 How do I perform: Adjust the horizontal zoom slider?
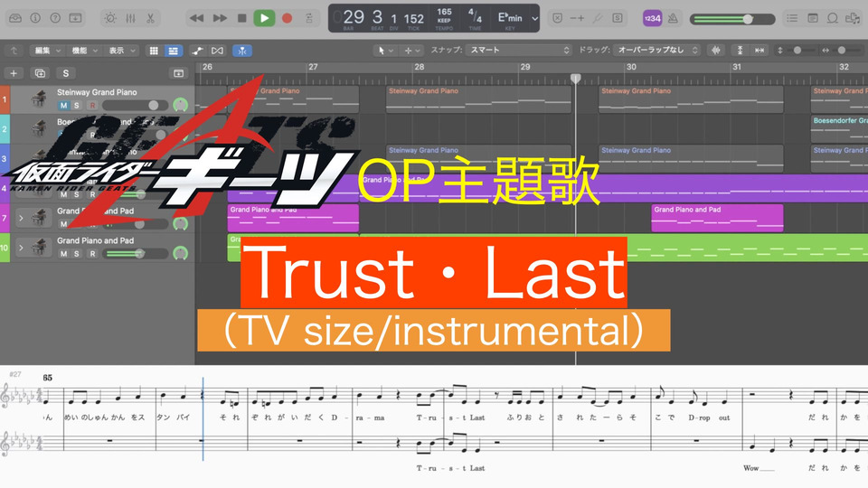click(x=842, y=51)
